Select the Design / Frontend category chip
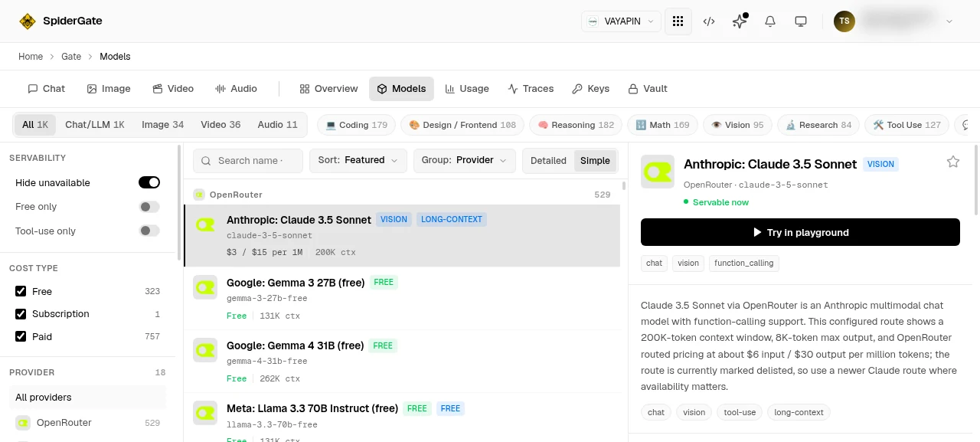Viewport: 980px width, 442px height. [x=462, y=125]
